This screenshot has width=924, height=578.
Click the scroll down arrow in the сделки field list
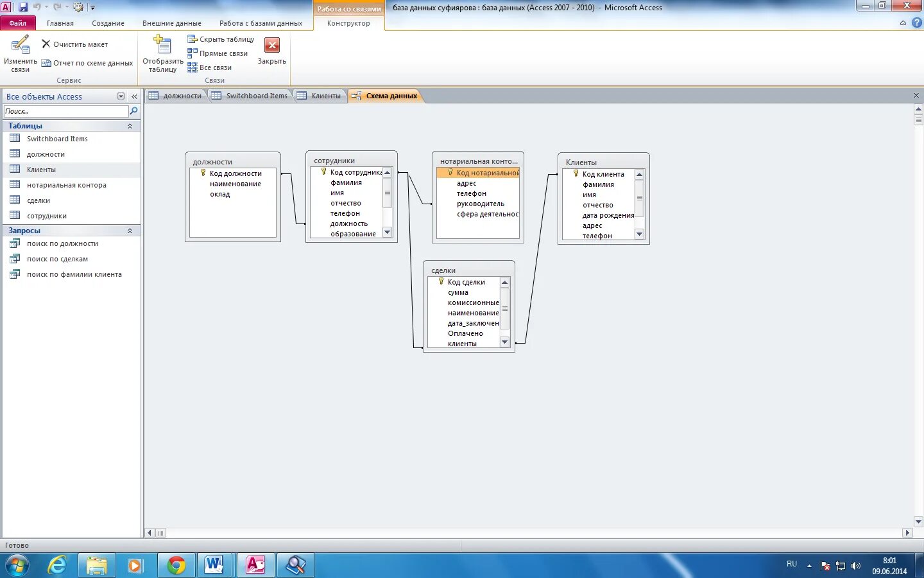[x=504, y=342]
